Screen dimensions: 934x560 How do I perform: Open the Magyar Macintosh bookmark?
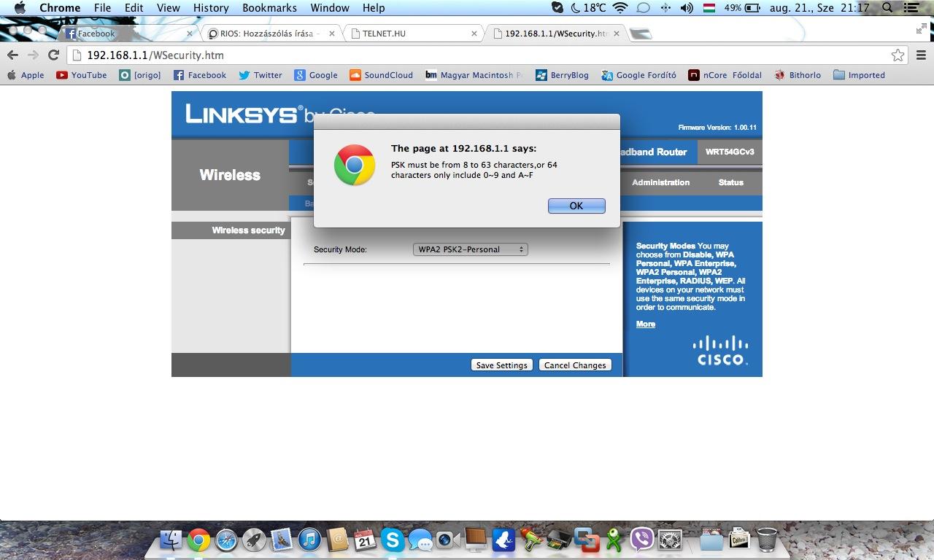point(474,75)
